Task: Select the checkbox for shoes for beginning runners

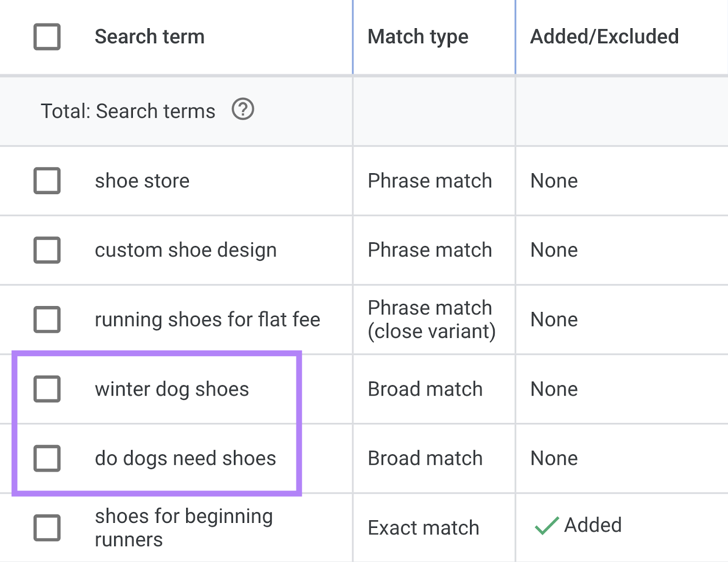Action: [x=47, y=527]
